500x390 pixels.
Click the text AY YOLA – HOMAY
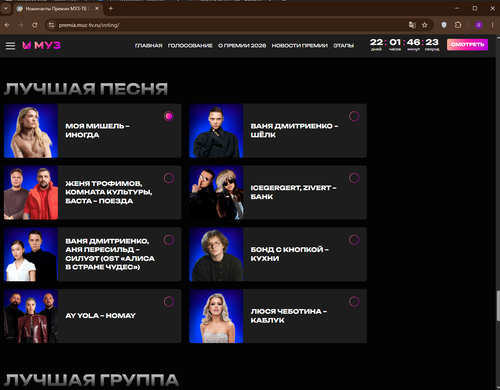(x=100, y=316)
